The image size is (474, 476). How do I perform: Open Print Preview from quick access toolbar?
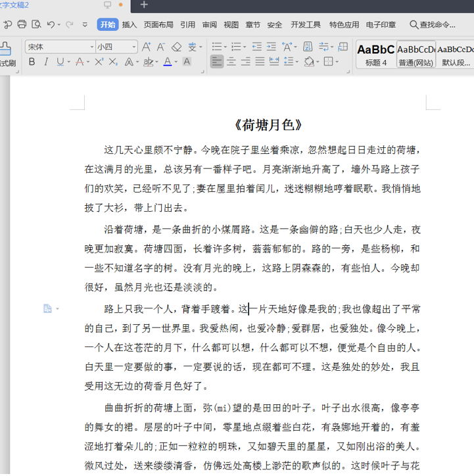(x=36, y=24)
